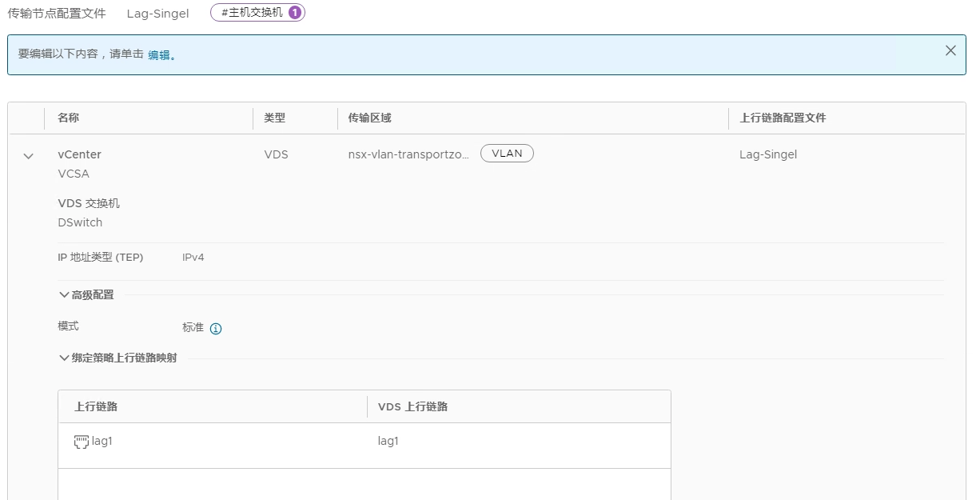Click the info icon next to 标准

pyautogui.click(x=216, y=329)
